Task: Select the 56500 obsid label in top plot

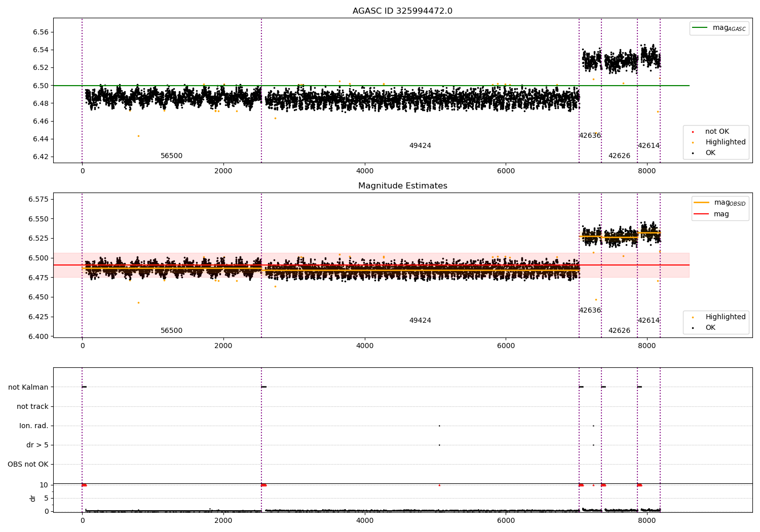Action: tap(171, 156)
